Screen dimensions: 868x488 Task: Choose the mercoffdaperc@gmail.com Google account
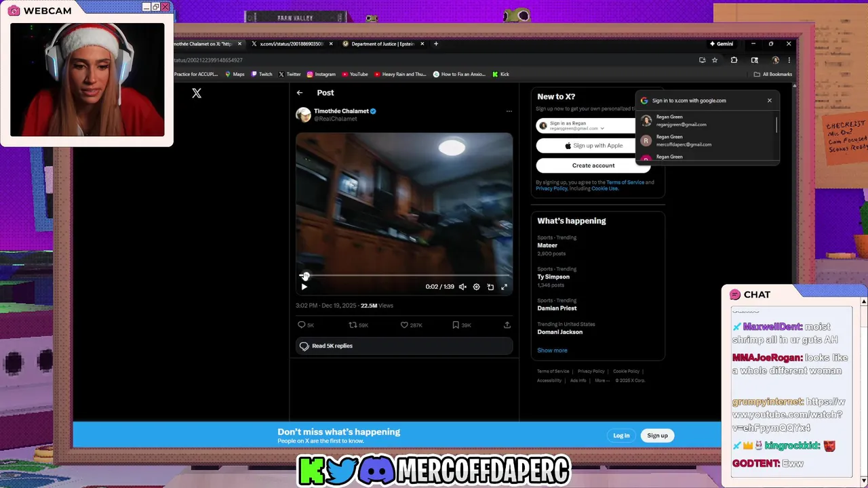(705, 140)
